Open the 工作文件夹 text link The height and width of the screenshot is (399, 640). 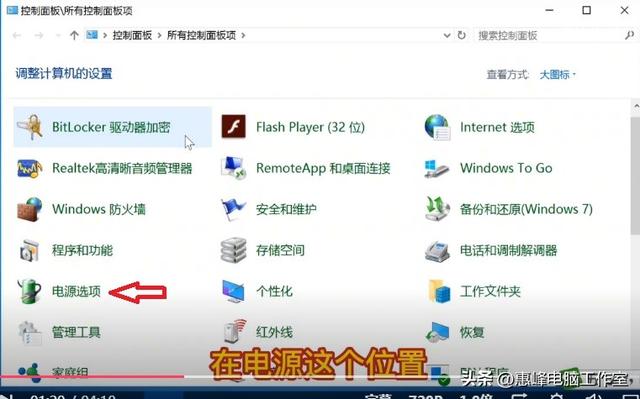click(x=490, y=291)
